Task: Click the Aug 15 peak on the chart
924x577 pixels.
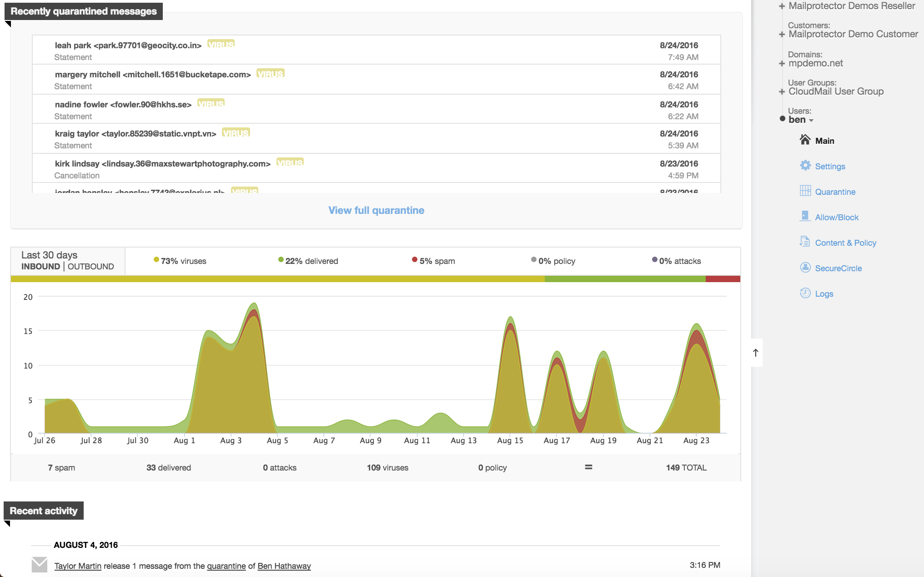Action: click(x=511, y=318)
